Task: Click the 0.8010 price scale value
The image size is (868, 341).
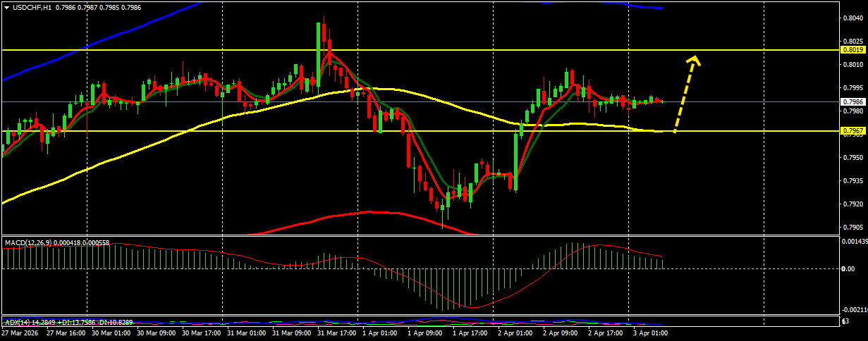Action: pyautogui.click(x=853, y=65)
